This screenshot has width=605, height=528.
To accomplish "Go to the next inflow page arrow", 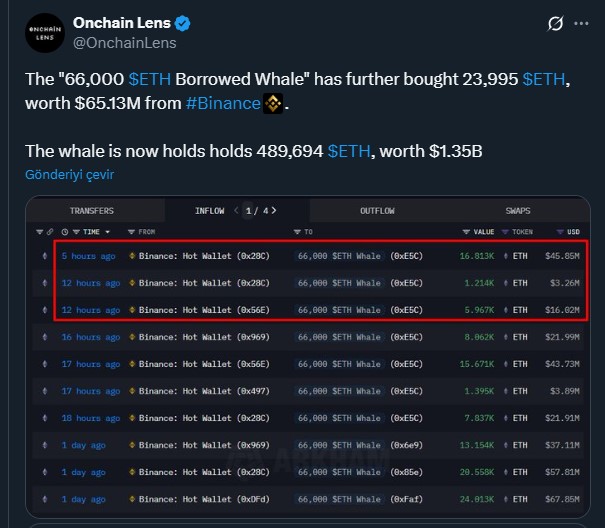I will click(x=274, y=211).
